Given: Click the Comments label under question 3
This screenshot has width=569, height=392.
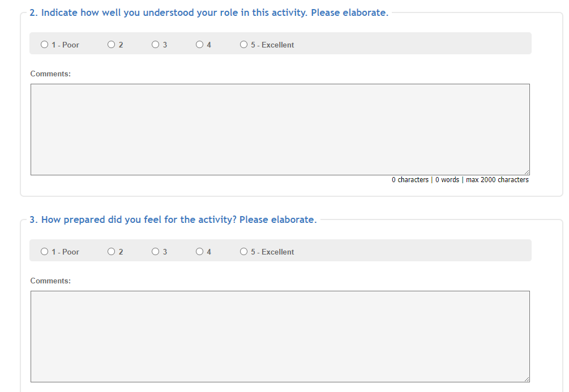Looking at the screenshot, I should click(50, 281).
